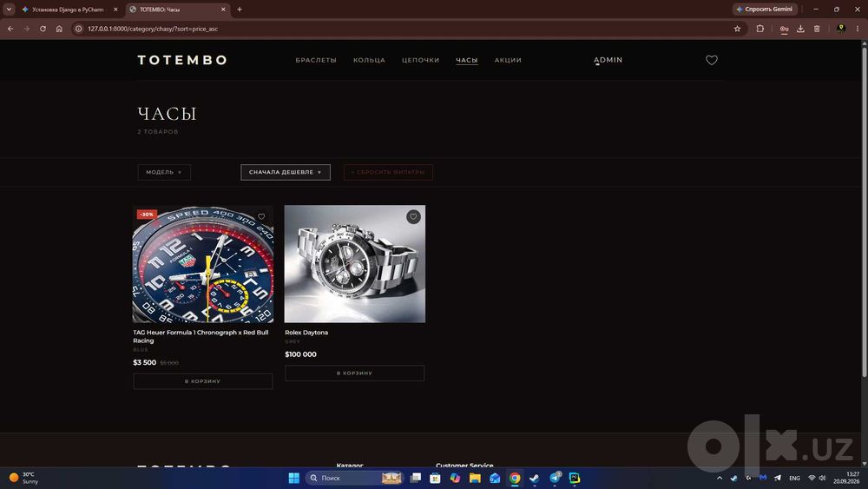View site information icon in address bar

79,29
